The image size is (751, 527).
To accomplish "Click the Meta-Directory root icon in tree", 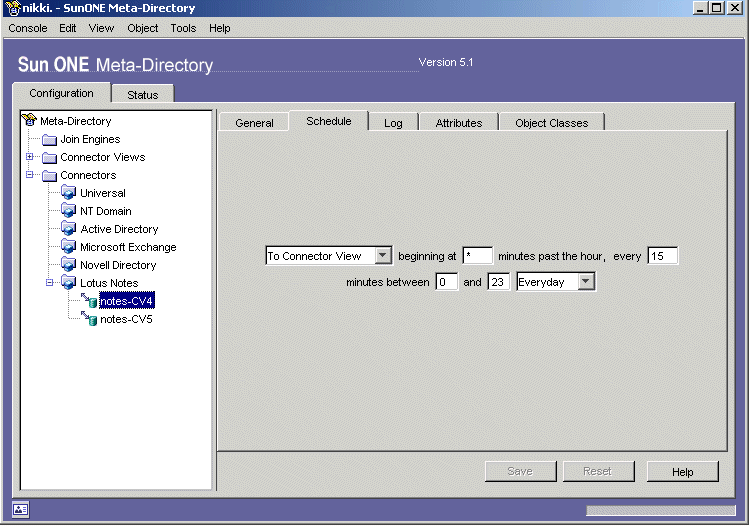I will (x=30, y=120).
